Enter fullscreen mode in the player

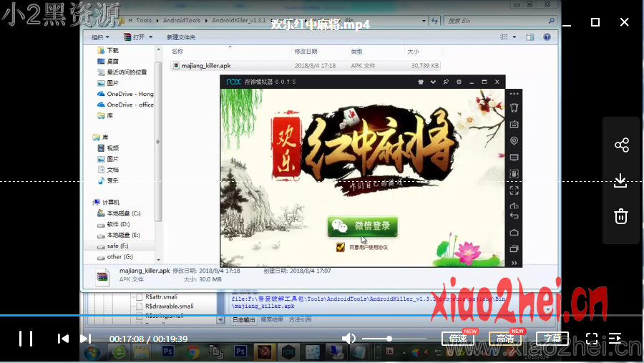pyautogui.click(x=592, y=339)
